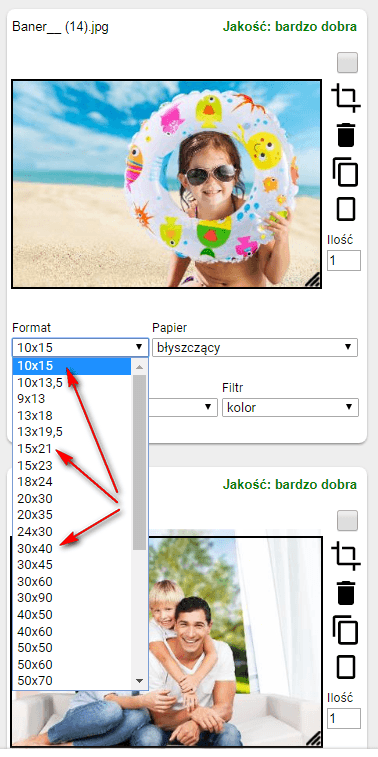
Task: Open the Filtr dropdown showing kolor
Action: (x=290, y=407)
